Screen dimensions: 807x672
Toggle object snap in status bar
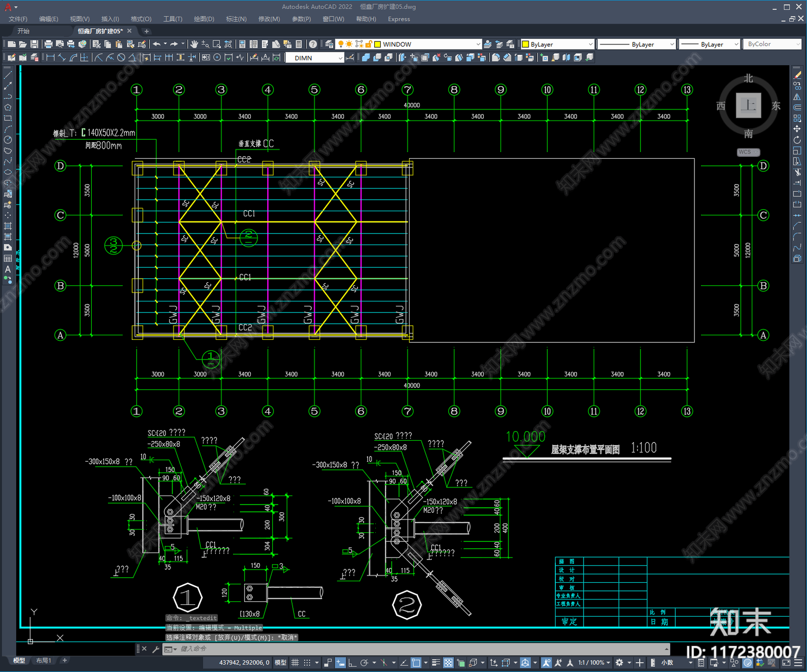(416, 662)
